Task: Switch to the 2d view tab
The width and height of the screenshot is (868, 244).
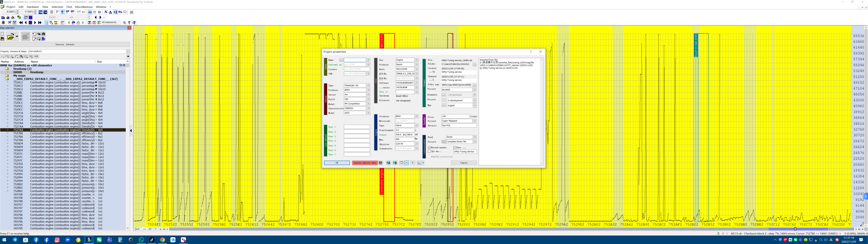Action: point(144,229)
